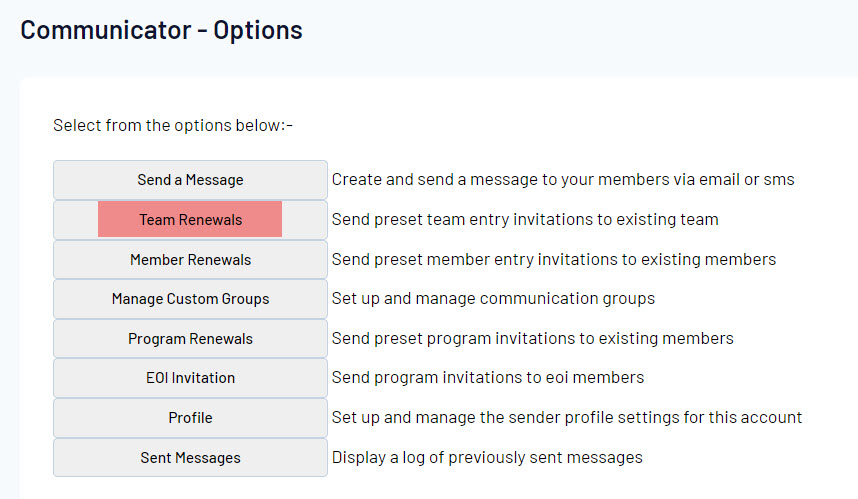Image resolution: width=858 pixels, height=499 pixels.
Task: Select the Member Renewals button
Action: (x=190, y=259)
